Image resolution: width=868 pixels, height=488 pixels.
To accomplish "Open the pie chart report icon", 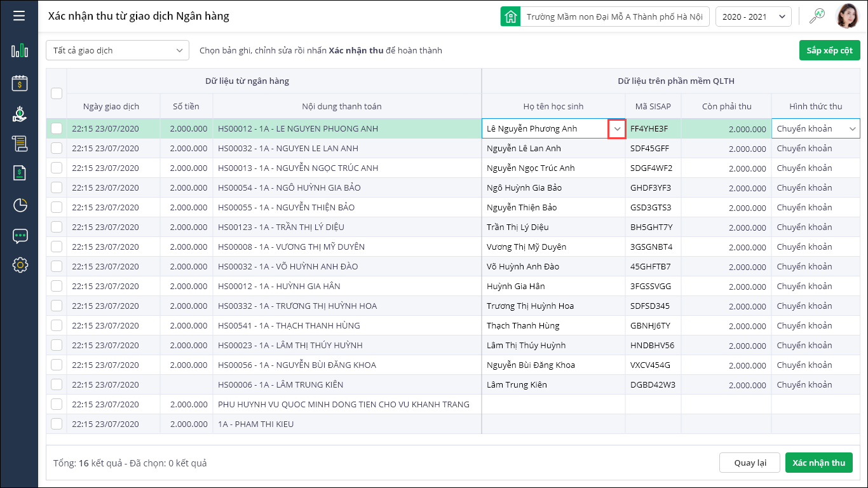I will (x=20, y=205).
